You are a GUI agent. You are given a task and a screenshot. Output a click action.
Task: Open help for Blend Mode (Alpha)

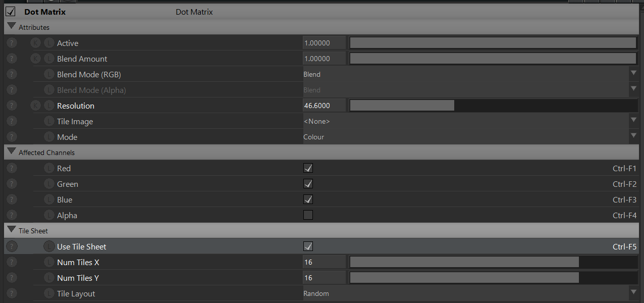tap(12, 90)
